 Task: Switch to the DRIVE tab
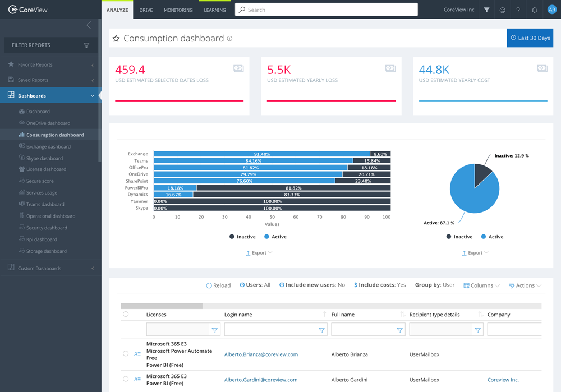[x=146, y=10]
